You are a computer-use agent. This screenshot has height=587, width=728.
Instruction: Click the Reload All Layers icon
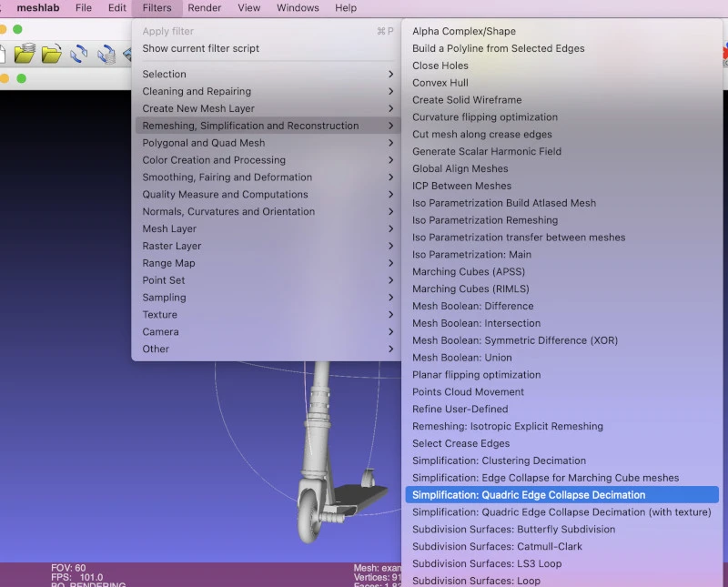[106, 54]
